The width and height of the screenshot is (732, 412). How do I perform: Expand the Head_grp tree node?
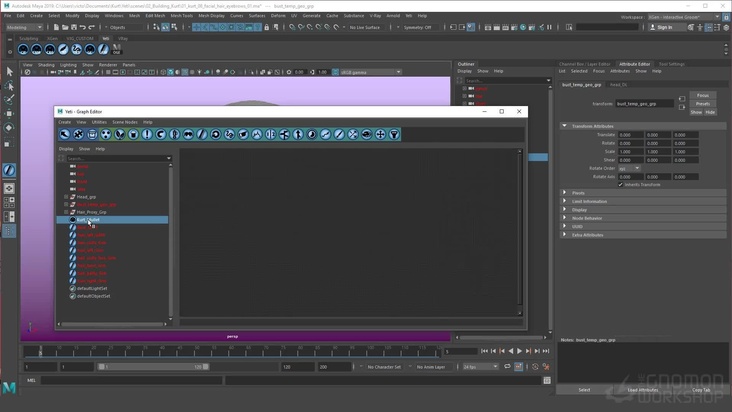[66, 197]
